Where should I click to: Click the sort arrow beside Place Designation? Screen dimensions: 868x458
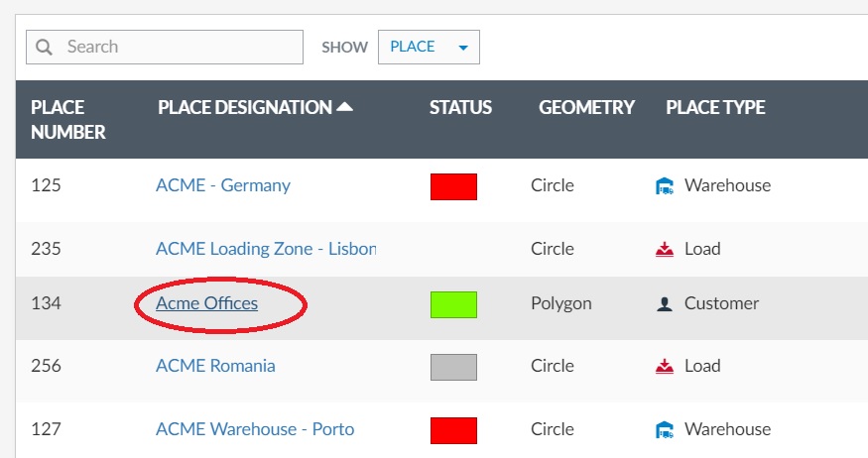[345, 107]
